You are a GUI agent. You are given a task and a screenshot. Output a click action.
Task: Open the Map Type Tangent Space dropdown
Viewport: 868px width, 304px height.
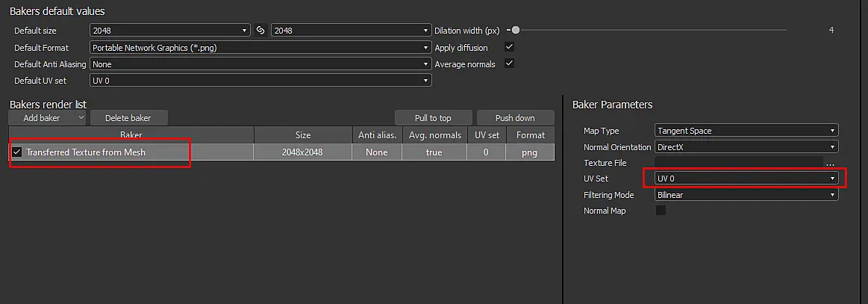click(x=746, y=131)
